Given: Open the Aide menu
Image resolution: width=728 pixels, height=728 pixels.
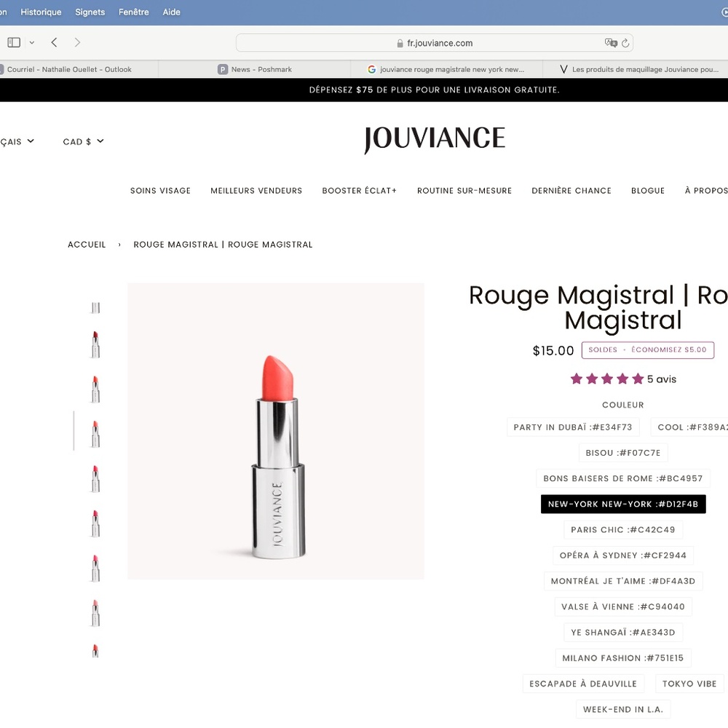Looking at the screenshot, I should tap(171, 12).
